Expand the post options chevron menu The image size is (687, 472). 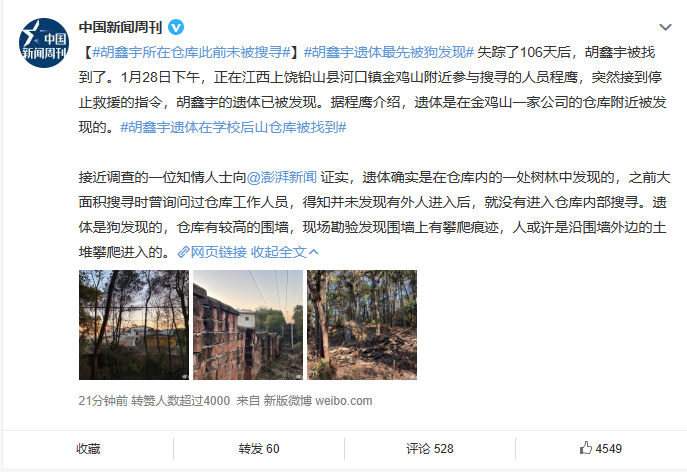point(665,28)
